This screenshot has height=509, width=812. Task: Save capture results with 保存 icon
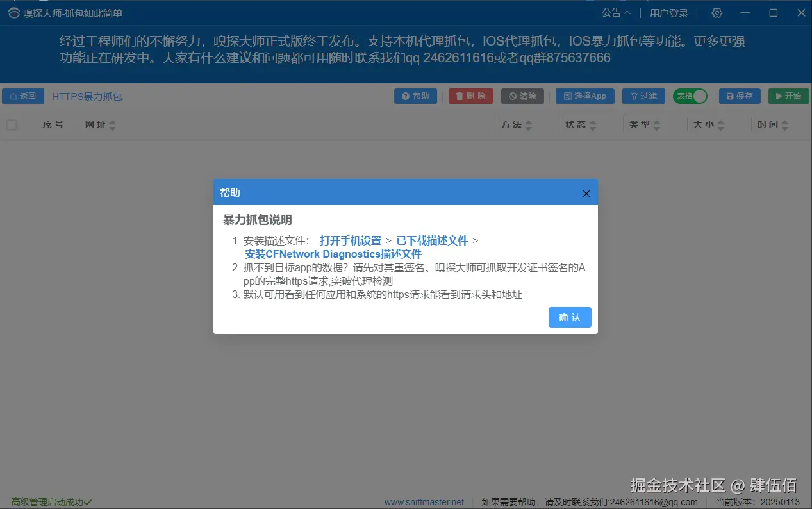pos(739,96)
